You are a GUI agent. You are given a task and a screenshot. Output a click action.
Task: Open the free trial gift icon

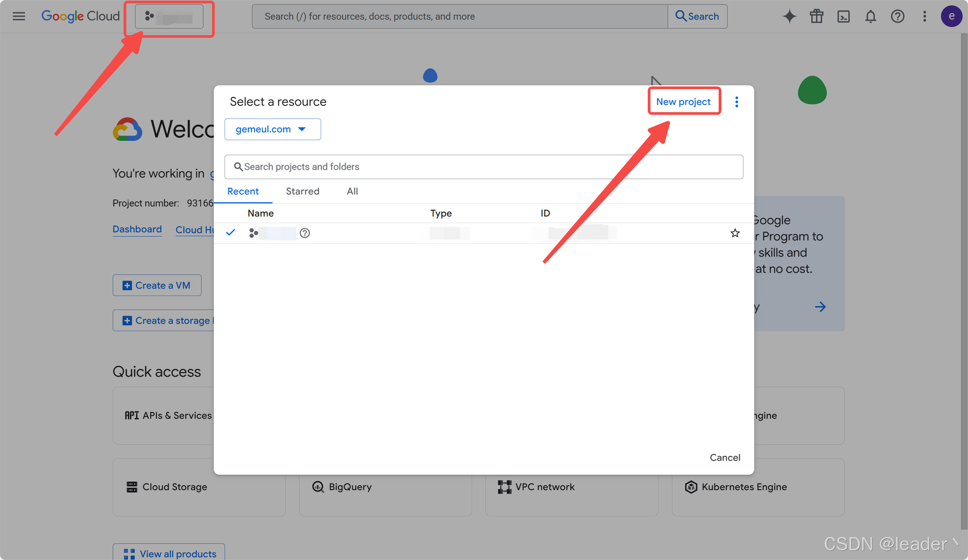[x=816, y=16]
